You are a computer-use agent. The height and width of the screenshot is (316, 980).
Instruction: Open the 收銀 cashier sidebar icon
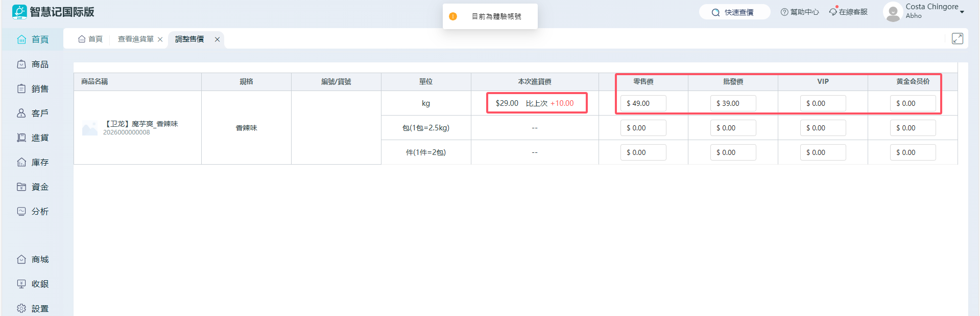[21, 284]
